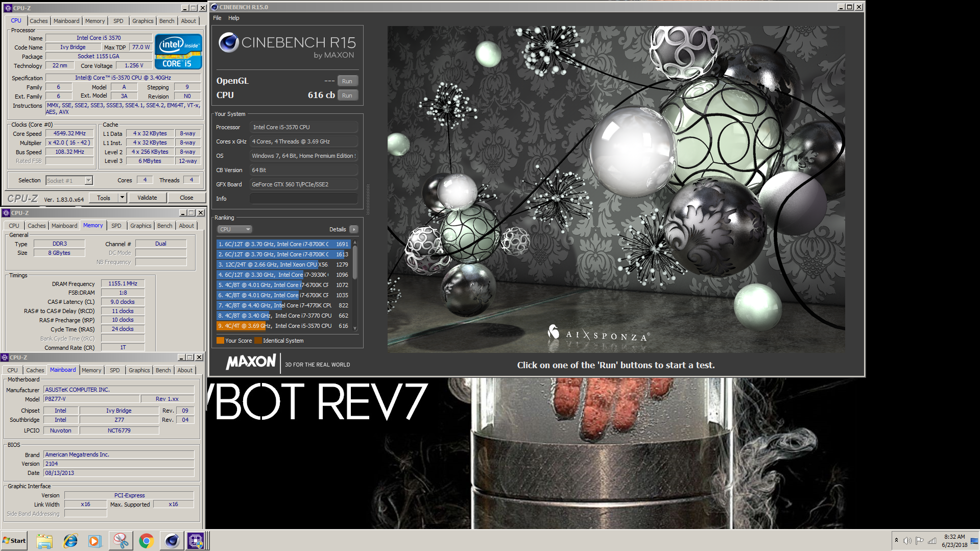Image resolution: width=980 pixels, height=551 pixels.
Task: Click the Details arrow icon in Ranking panel
Action: click(x=353, y=229)
